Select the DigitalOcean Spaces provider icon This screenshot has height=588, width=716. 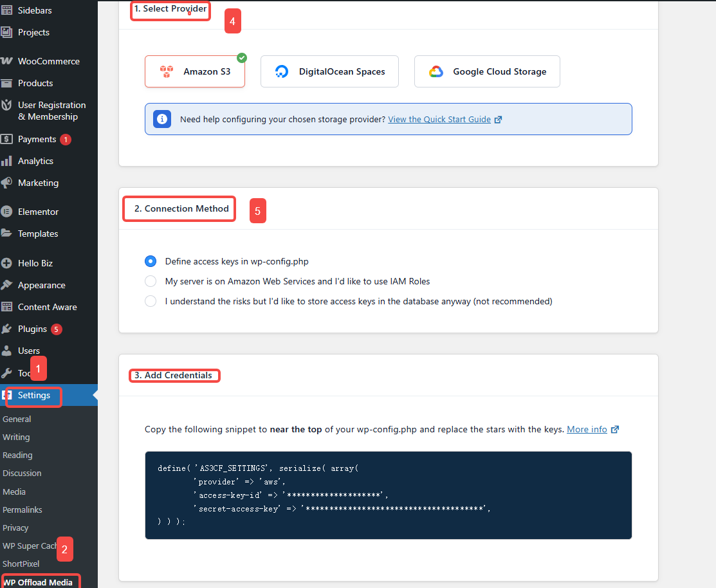(281, 71)
